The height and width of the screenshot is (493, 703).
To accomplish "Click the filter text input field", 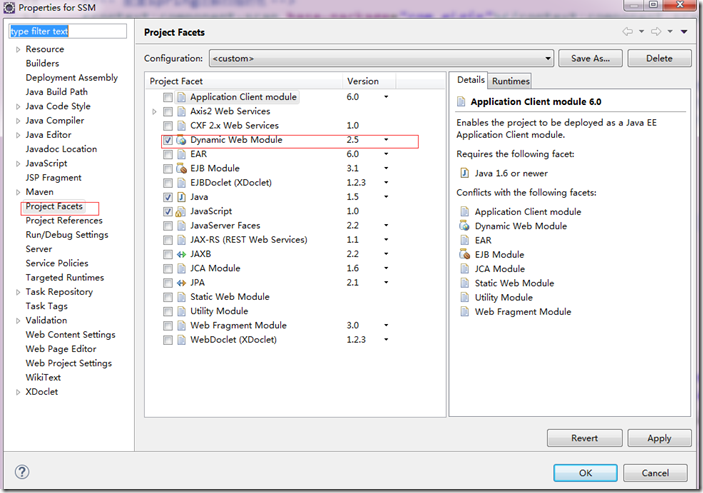I will (x=68, y=31).
